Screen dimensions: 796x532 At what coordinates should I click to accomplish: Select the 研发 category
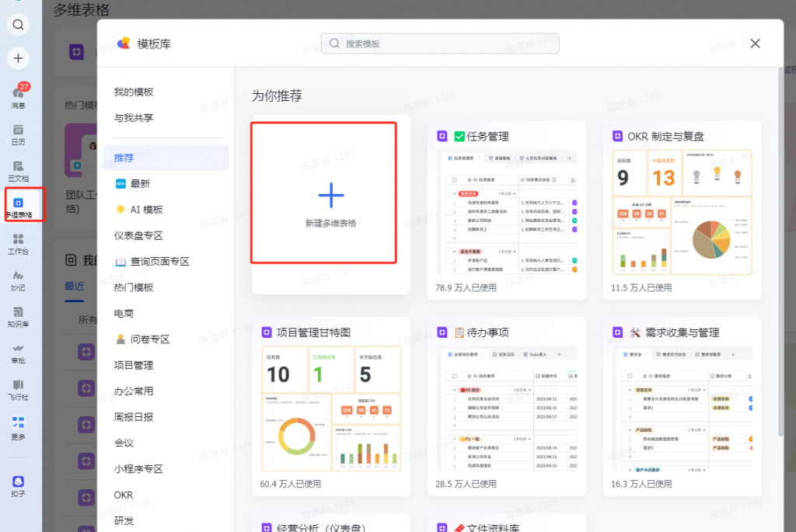pyautogui.click(x=166, y=520)
